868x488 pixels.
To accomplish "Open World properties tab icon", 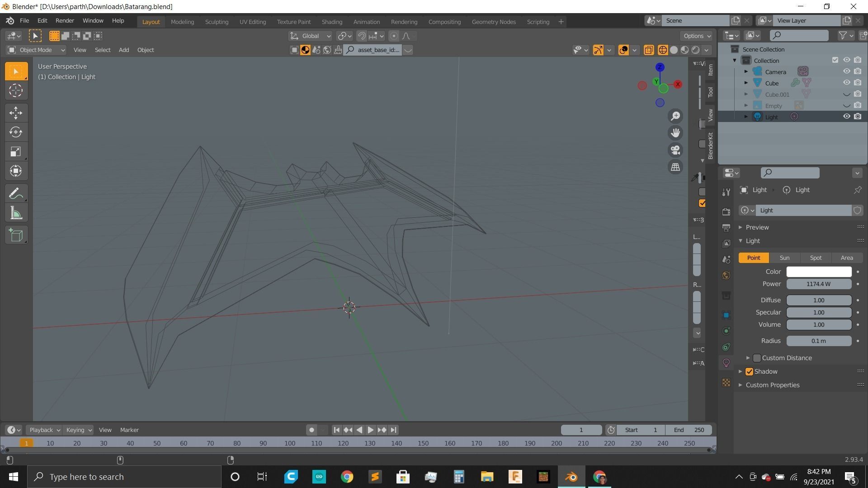I will tap(726, 275).
